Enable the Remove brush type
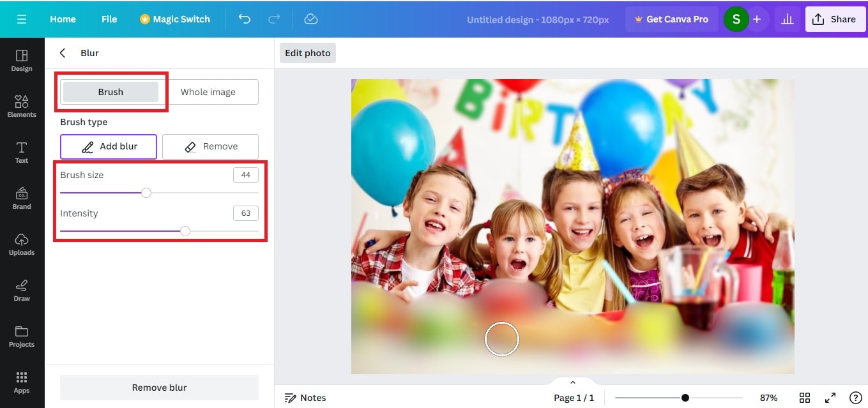Image resolution: width=868 pixels, height=408 pixels. coord(210,146)
